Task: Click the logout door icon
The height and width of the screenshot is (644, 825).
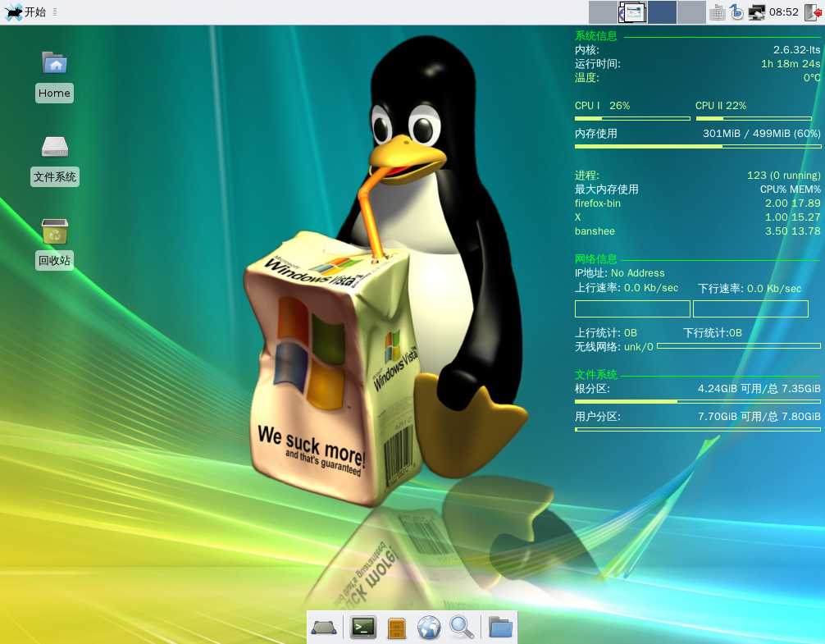Action: point(813,12)
